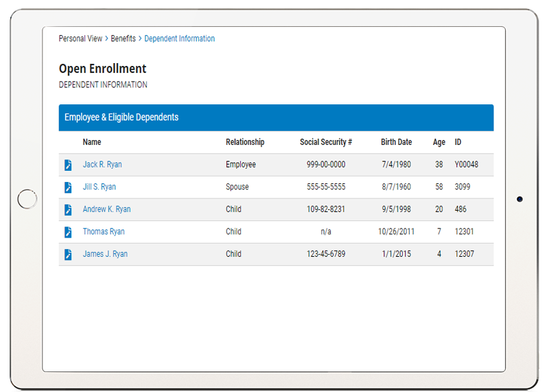
Task: Click birth date 10/26/2011
Action: pos(397,232)
